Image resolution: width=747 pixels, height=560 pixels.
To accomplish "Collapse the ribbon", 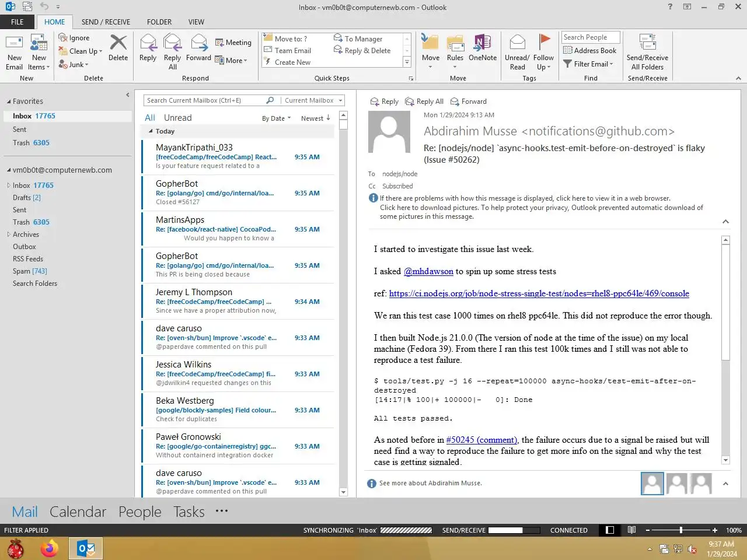I will (x=738, y=78).
